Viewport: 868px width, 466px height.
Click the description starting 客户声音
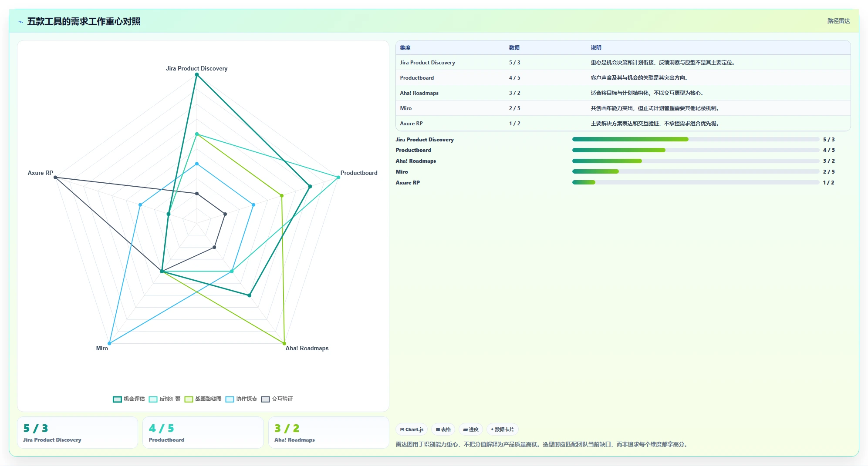point(640,78)
